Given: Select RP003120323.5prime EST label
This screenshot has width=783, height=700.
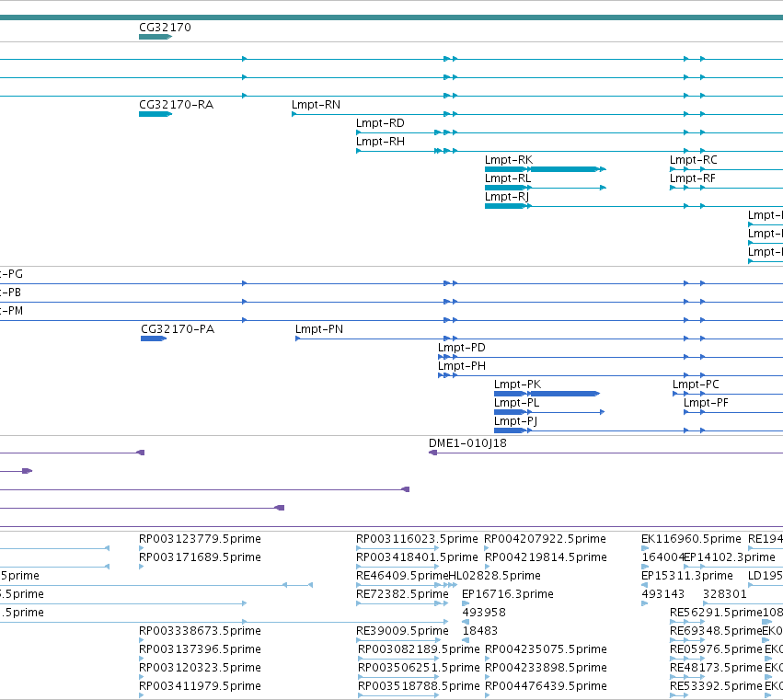Looking at the screenshot, I should pyautogui.click(x=200, y=668).
